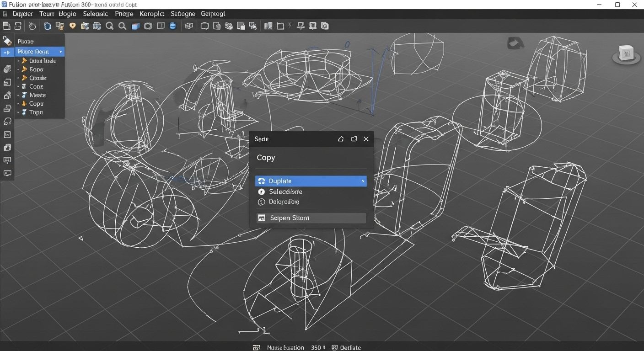The width and height of the screenshot is (644, 351).
Task: Expand the Mugre Regit submenu arrow
Action: click(60, 52)
